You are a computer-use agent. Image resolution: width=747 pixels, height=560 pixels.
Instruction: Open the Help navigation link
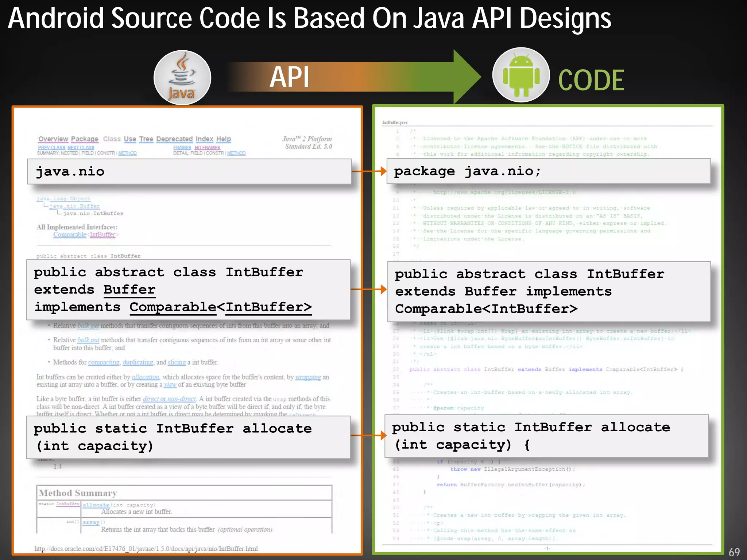(224, 139)
